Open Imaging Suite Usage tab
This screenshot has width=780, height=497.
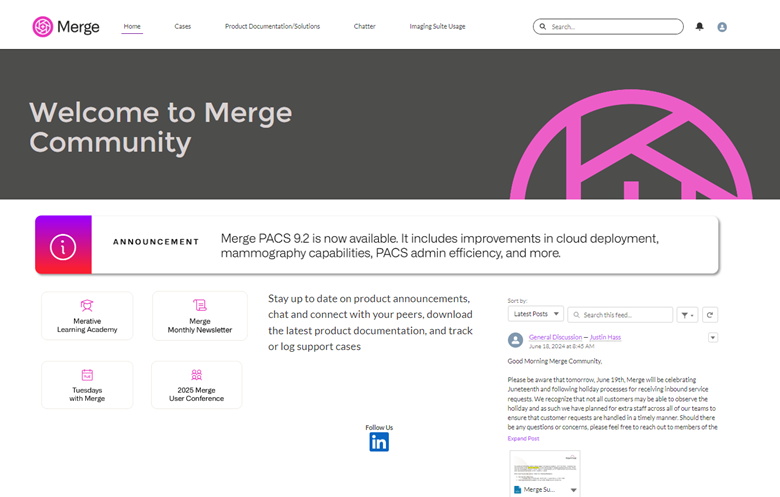(437, 26)
